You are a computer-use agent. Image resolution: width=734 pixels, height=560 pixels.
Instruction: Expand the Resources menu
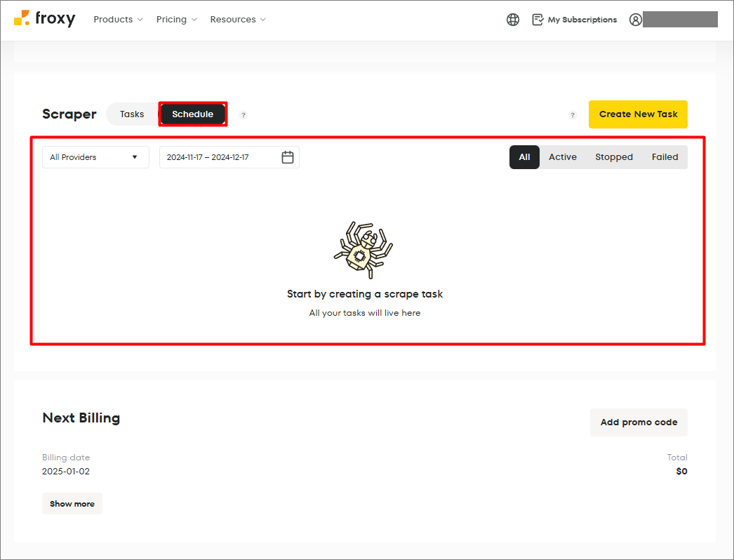point(238,20)
